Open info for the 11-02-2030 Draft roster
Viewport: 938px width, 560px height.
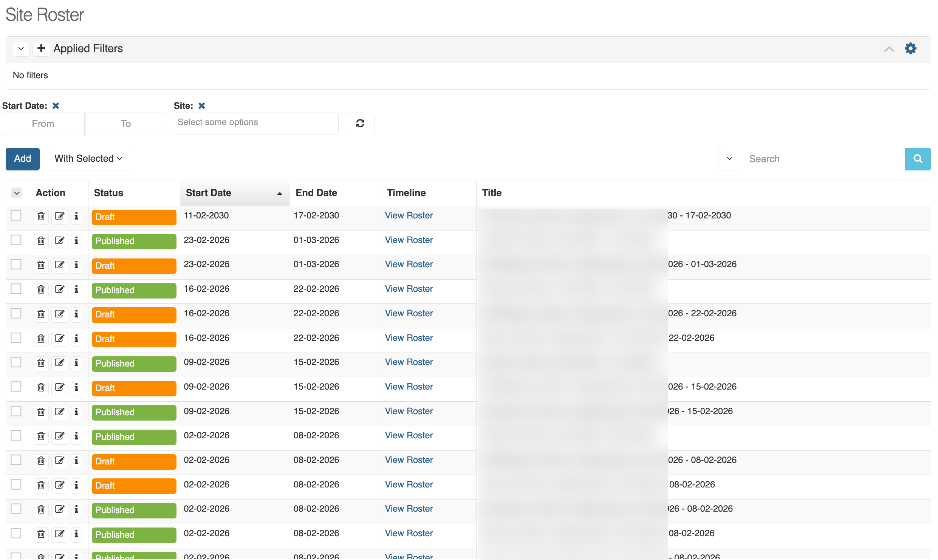click(76, 216)
